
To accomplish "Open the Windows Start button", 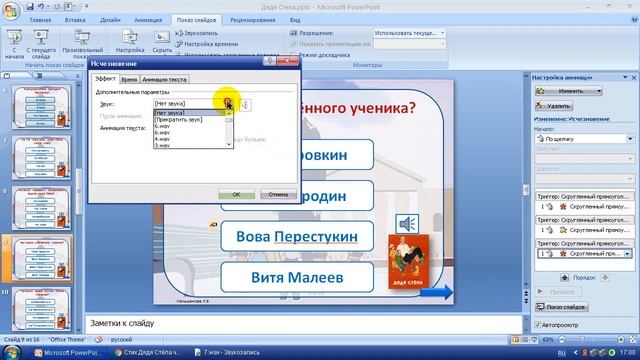I will coord(12,353).
